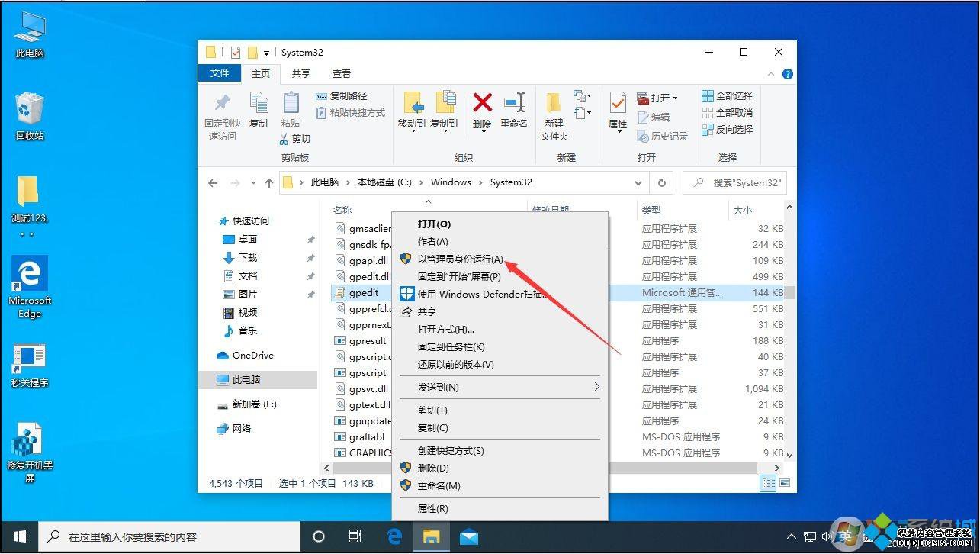980x554 pixels.
Task: Click the Help question mark icon
Action: 788,74
